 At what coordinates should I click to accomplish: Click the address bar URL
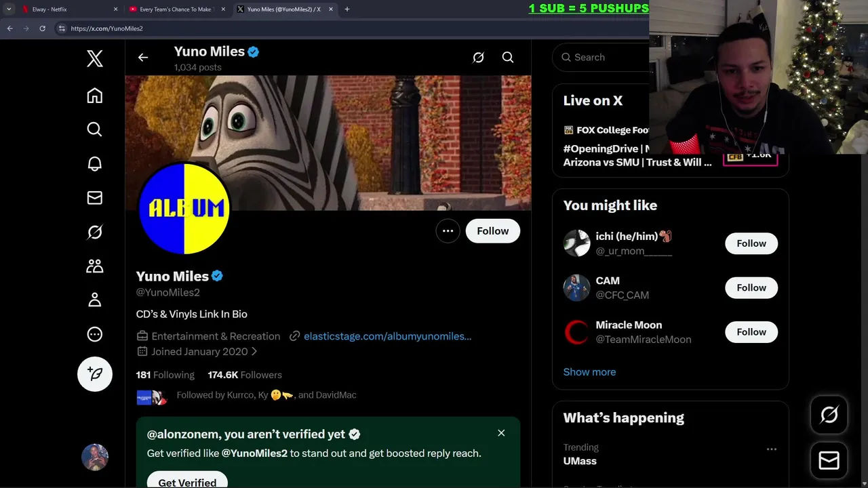pyautogui.click(x=106, y=28)
